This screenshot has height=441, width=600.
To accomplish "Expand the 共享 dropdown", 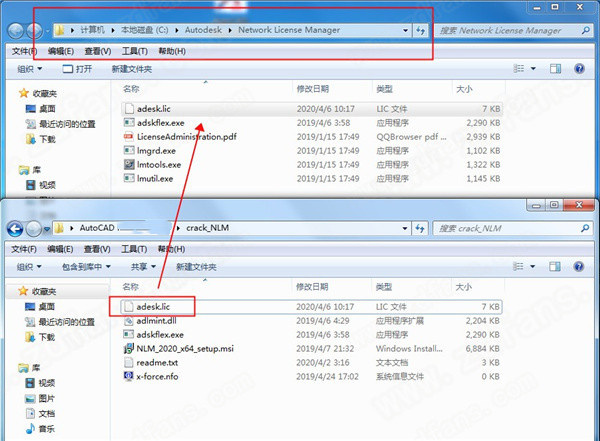I will [143, 267].
